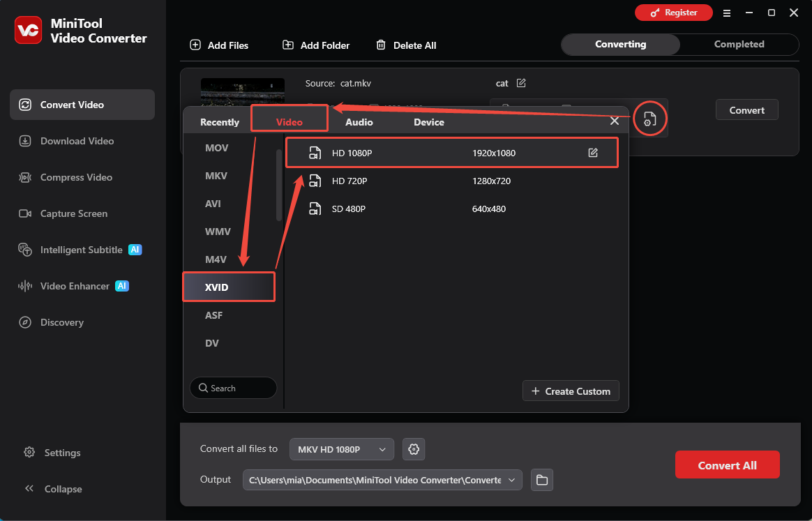Viewport: 812px width, 521px height.
Task: Click the red Register button
Action: 674,13
